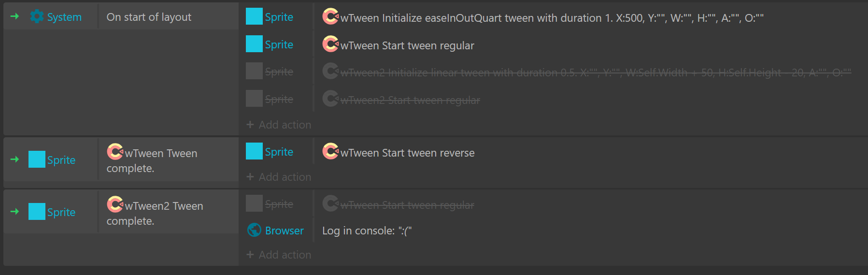Click wTween icon in wTween2 Tween complete condition
The height and width of the screenshot is (275, 868).
[x=115, y=204]
